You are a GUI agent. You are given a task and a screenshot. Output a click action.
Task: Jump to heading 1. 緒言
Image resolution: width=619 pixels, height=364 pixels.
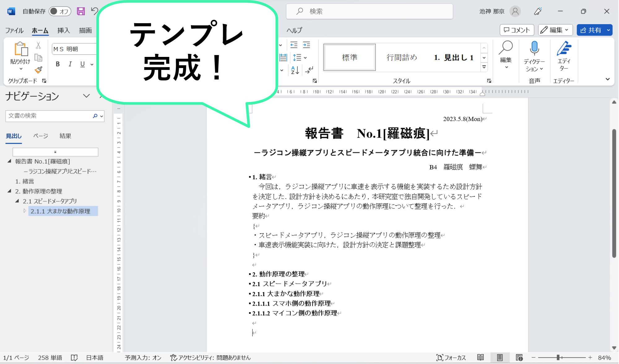(25, 181)
